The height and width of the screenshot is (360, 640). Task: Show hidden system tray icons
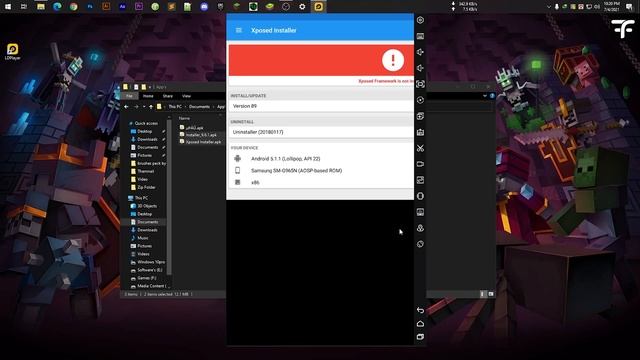click(x=548, y=7)
